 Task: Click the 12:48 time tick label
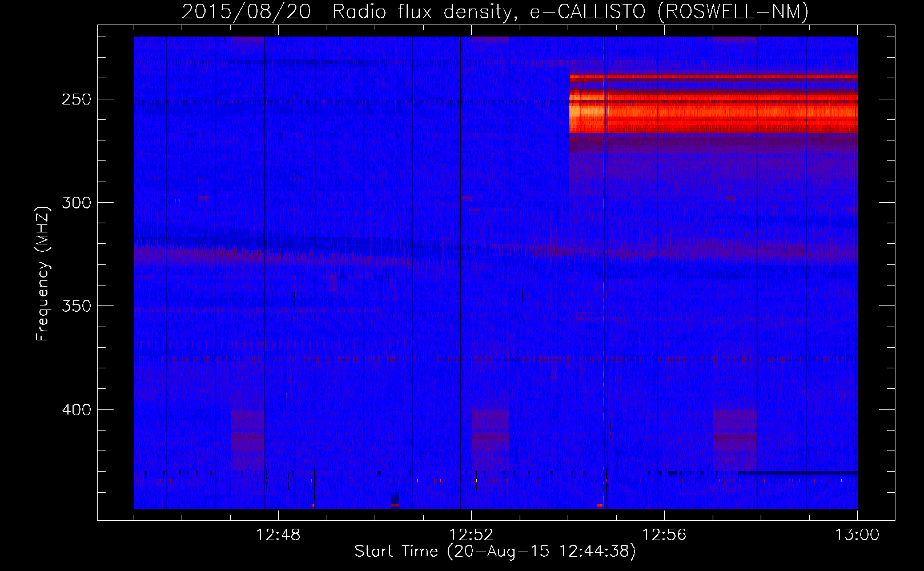point(278,535)
